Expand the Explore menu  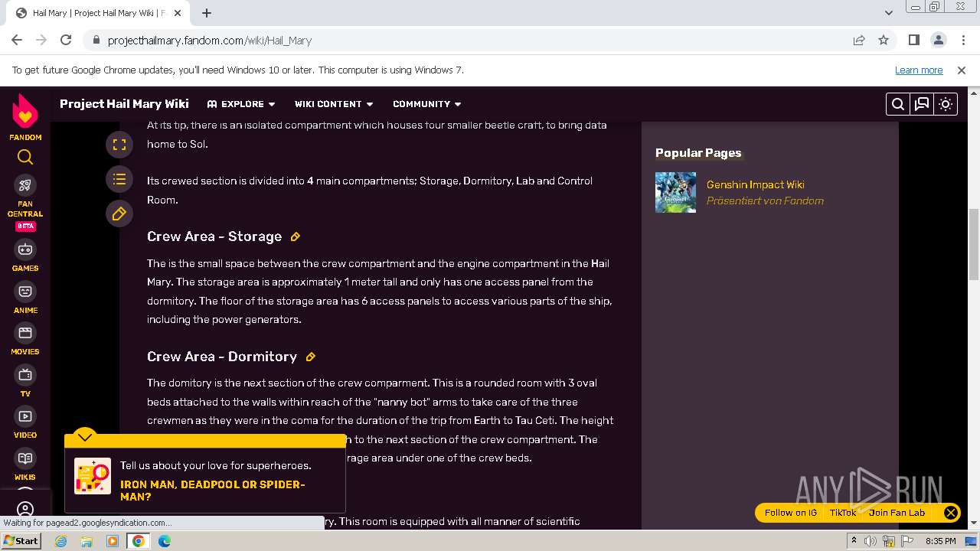tap(241, 104)
